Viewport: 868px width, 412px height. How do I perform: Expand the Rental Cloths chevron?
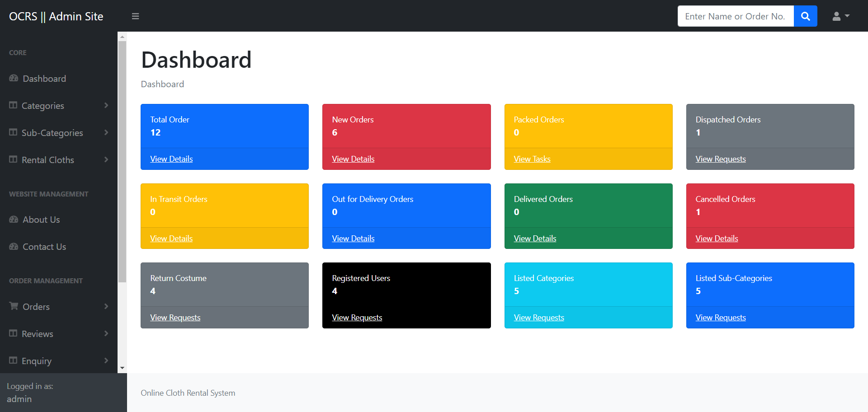tap(106, 159)
